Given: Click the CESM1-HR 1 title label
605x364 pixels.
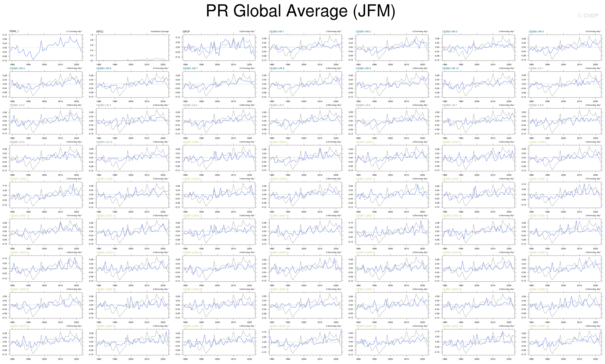Looking at the screenshot, I should [x=276, y=32].
